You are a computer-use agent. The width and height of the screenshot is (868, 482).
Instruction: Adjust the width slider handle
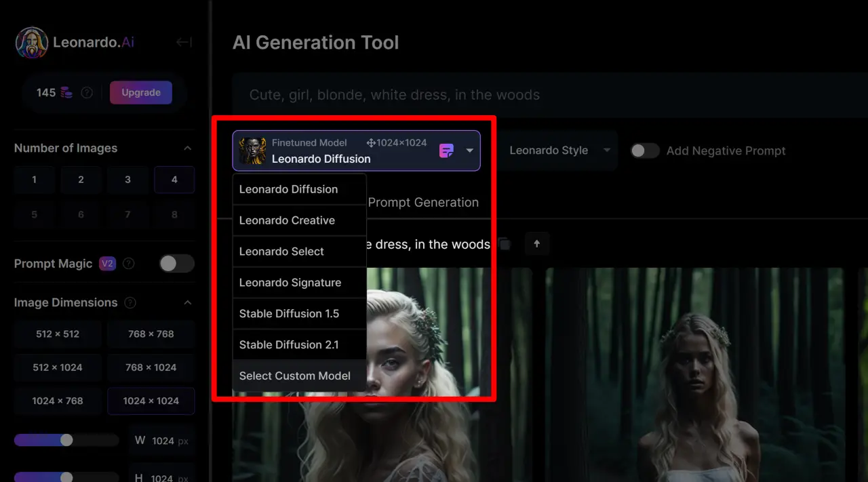pos(66,441)
